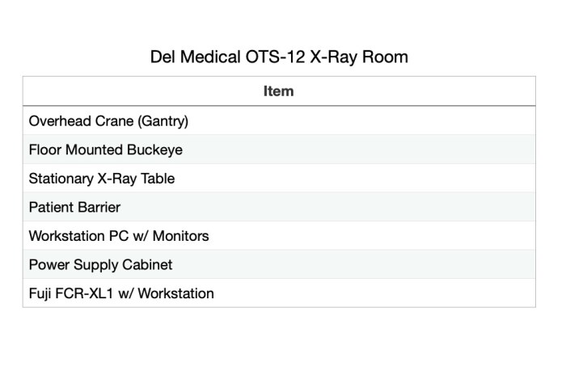The height and width of the screenshot is (392, 566).
Task: Click the word Table in third row
Action: 158,179
